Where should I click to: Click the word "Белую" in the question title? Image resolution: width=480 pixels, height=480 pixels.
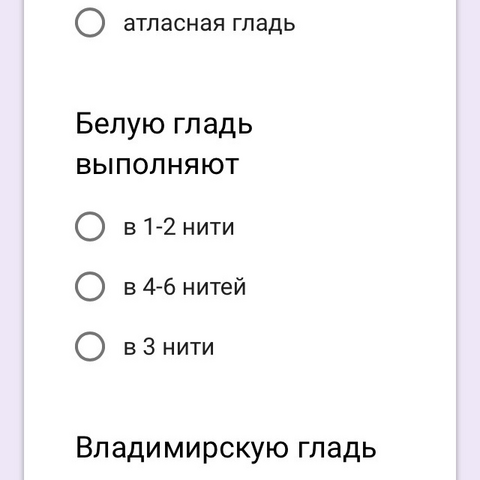click(x=120, y=125)
